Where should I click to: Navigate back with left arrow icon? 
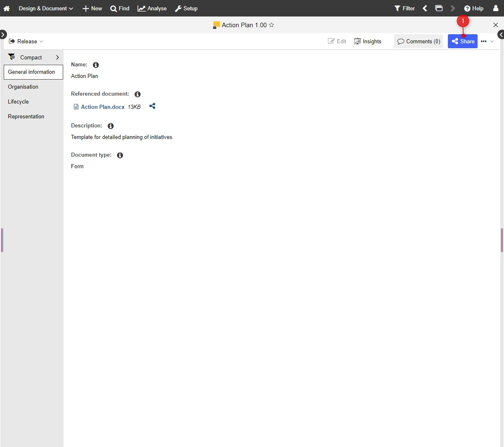[x=425, y=8]
